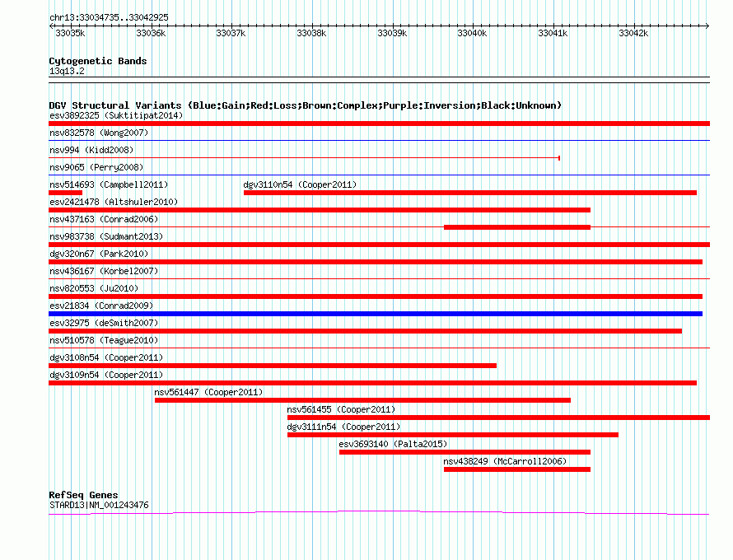Click the nsv436167 (Korbel2007) label
The height and width of the screenshot is (560, 733).
(104, 271)
